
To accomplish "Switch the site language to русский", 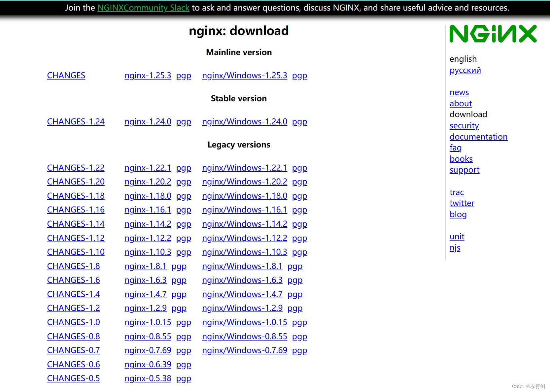I will (465, 70).
